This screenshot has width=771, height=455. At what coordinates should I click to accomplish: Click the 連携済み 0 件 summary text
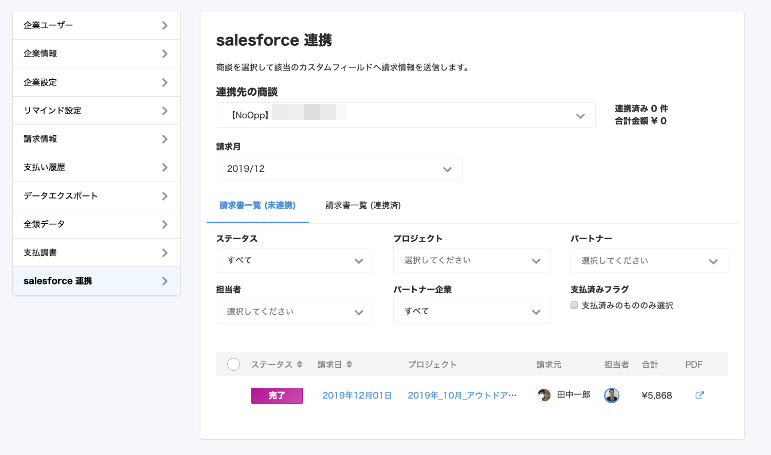click(641, 109)
